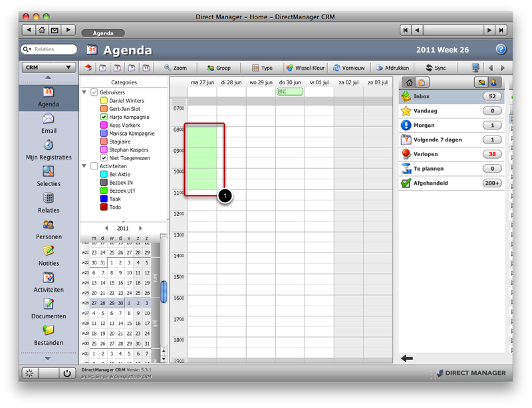Screen dimensions: 532x408
Task: Click the 1-day view calendar icon
Action: (x=102, y=68)
